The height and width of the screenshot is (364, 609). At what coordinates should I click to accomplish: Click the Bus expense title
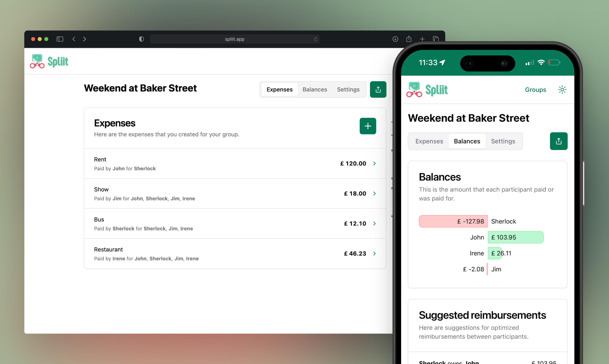pos(99,220)
